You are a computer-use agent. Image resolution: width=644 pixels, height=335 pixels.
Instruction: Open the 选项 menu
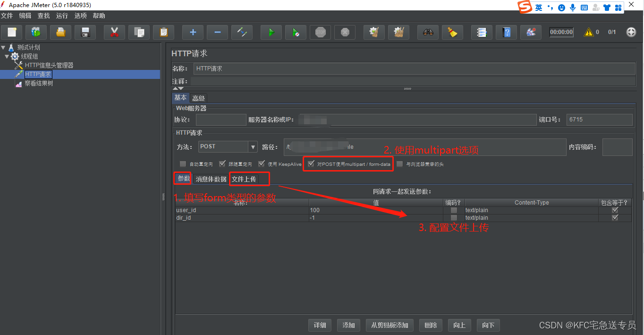tap(80, 16)
